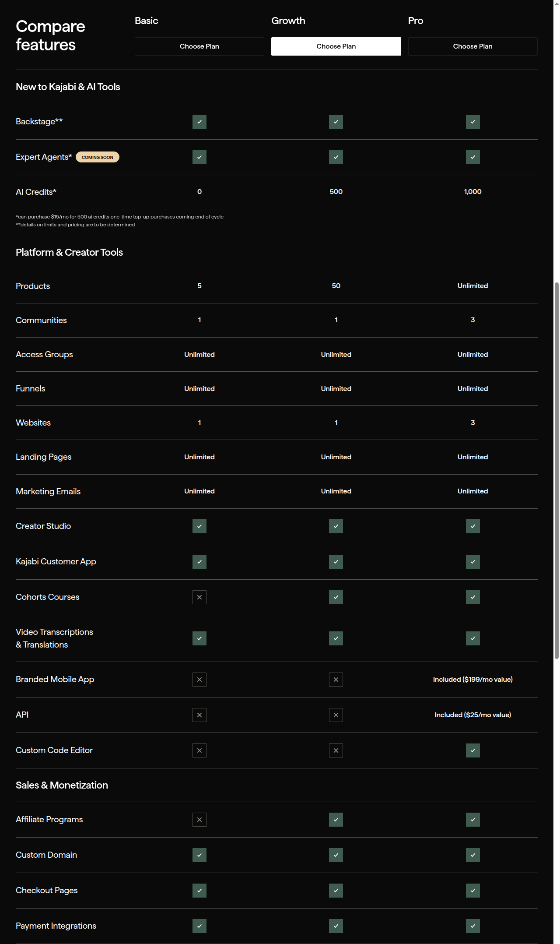Click the Backstage checkmark under Pro

point(473,122)
